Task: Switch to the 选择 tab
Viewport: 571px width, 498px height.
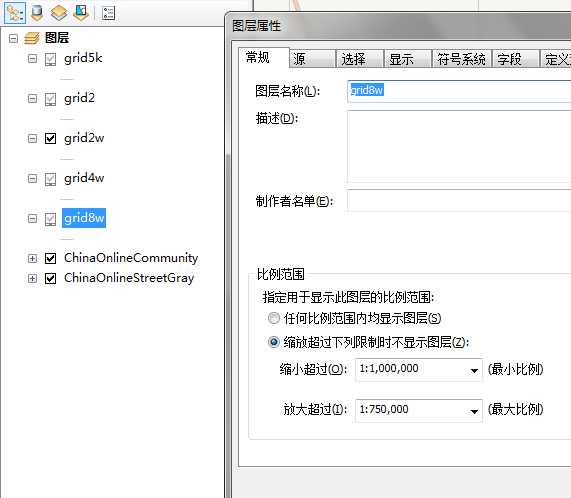Action: pyautogui.click(x=360, y=59)
